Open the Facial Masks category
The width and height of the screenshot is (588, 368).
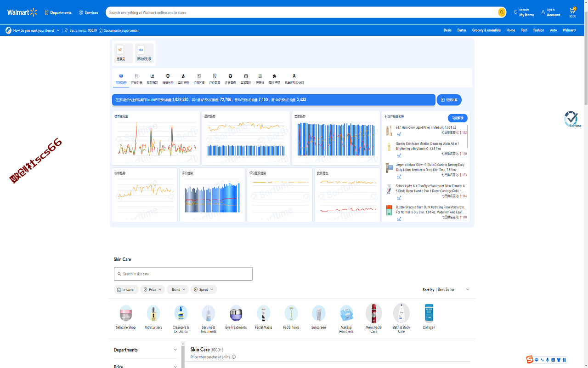pyautogui.click(x=263, y=317)
